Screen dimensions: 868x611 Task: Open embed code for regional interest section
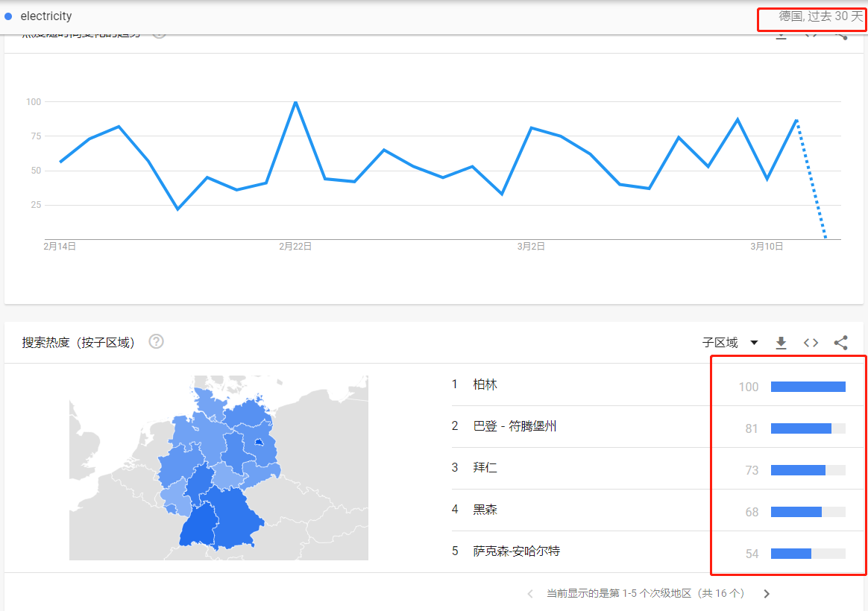pyautogui.click(x=811, y=343)
